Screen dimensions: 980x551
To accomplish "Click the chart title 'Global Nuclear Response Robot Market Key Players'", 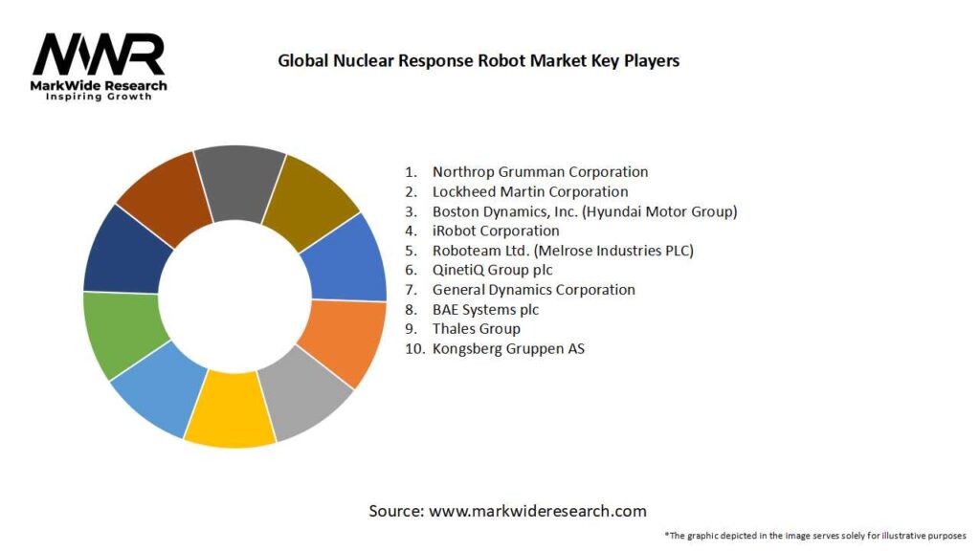I will pos(479,60).
